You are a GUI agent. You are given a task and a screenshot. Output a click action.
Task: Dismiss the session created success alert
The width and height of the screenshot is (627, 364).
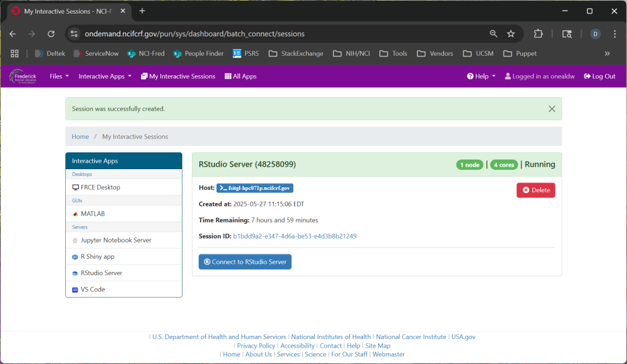tap(552, 109)
